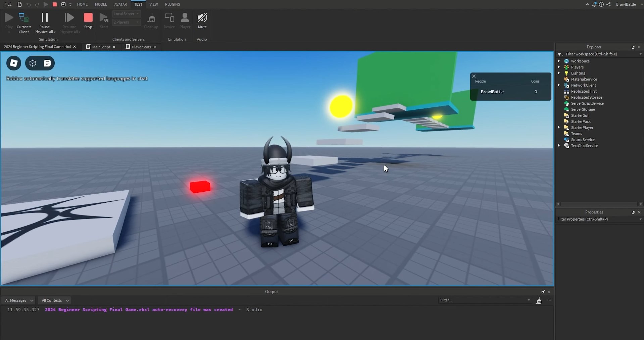Open the 2 Players dropdown
Viewport: 644px width, 340px height.
(x=126, y=22)
